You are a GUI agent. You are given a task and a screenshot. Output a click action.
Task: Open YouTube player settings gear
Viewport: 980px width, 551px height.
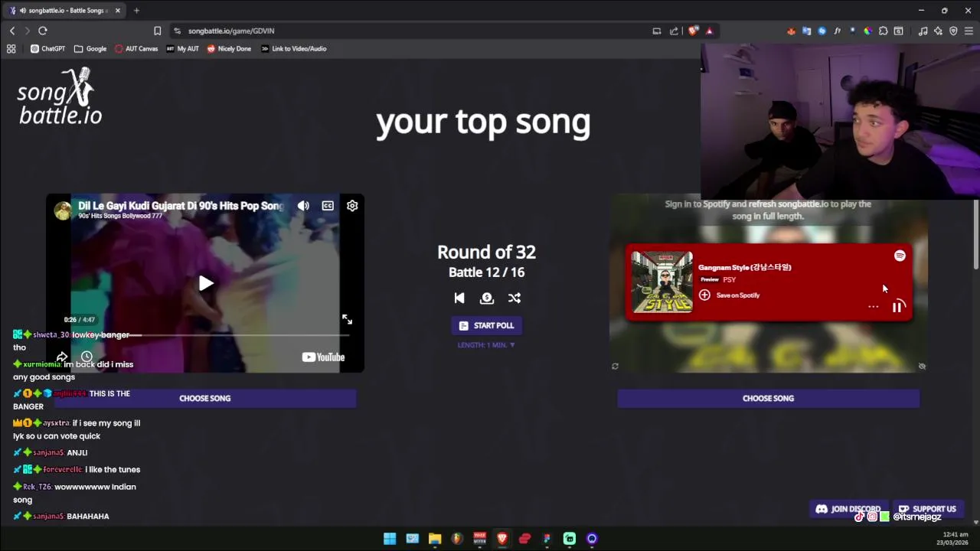352,206
